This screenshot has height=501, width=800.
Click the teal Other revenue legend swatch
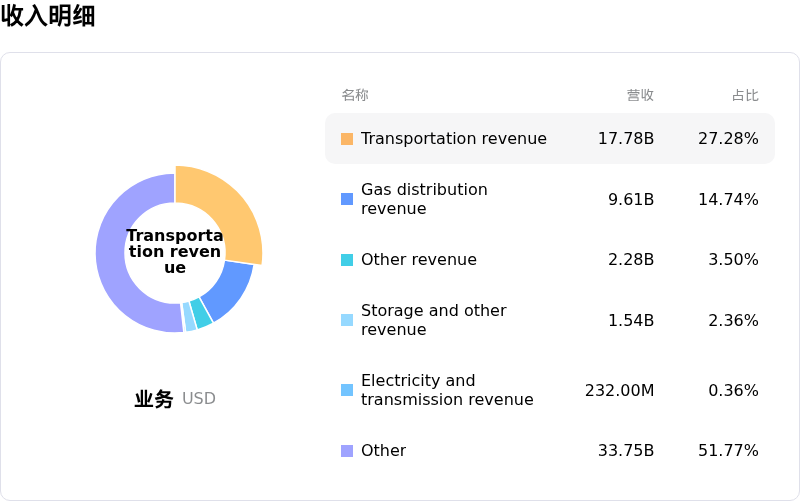pos(347,260)
